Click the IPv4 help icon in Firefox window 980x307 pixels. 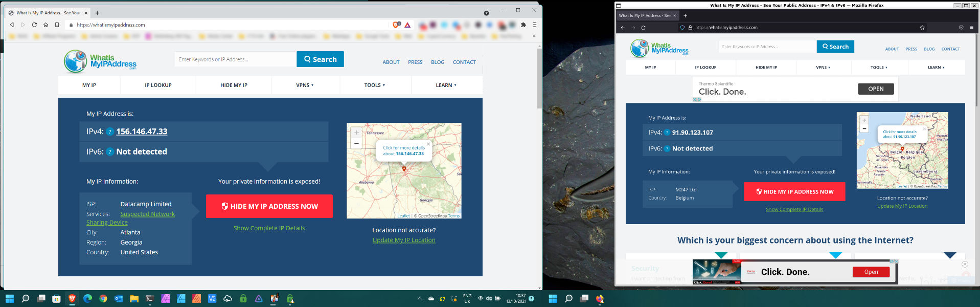[x=667, y=133]
